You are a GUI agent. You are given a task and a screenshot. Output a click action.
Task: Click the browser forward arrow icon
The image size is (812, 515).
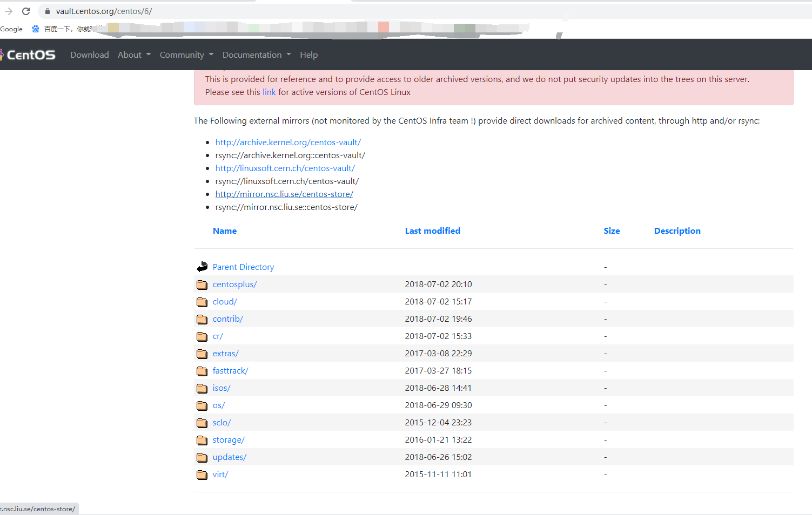[9, 11]
